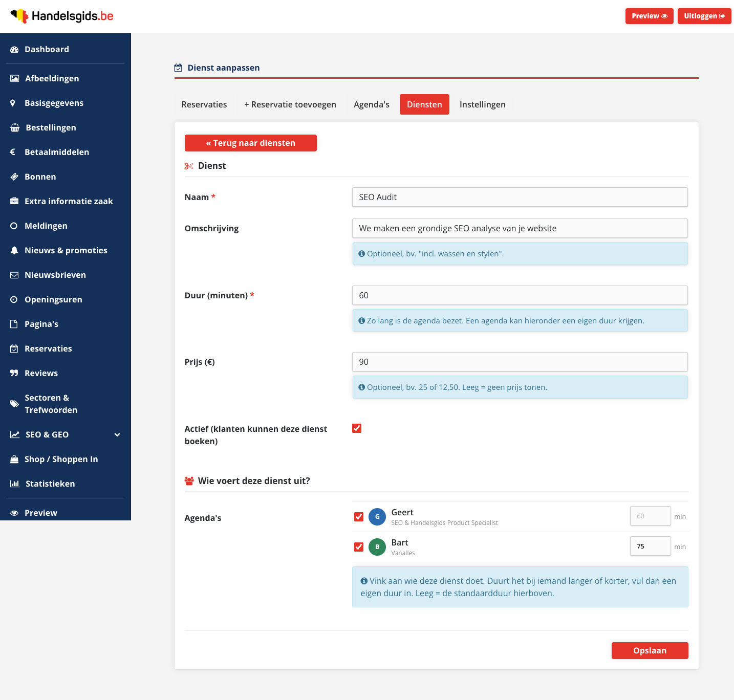Click the Handelsgids.be logo
Image resolution: width=734 pixels, height=700 pixels.
click(62, 16)
